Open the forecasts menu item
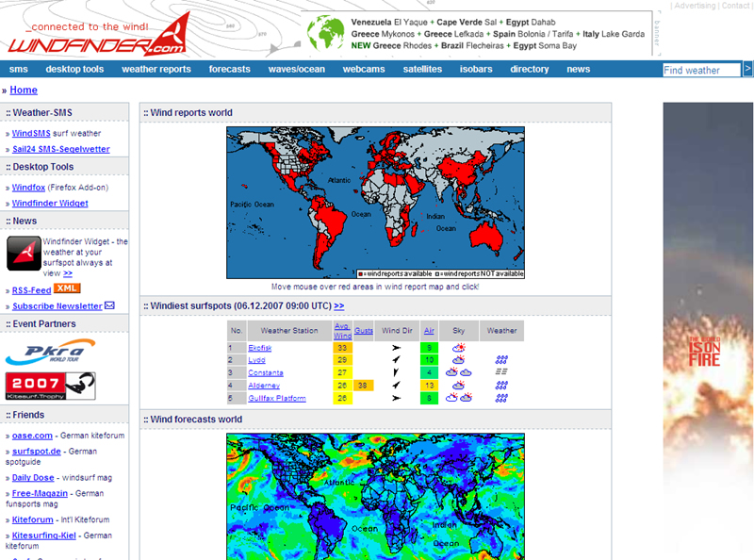Screen dimensions: 754x560 coord(229,69)
